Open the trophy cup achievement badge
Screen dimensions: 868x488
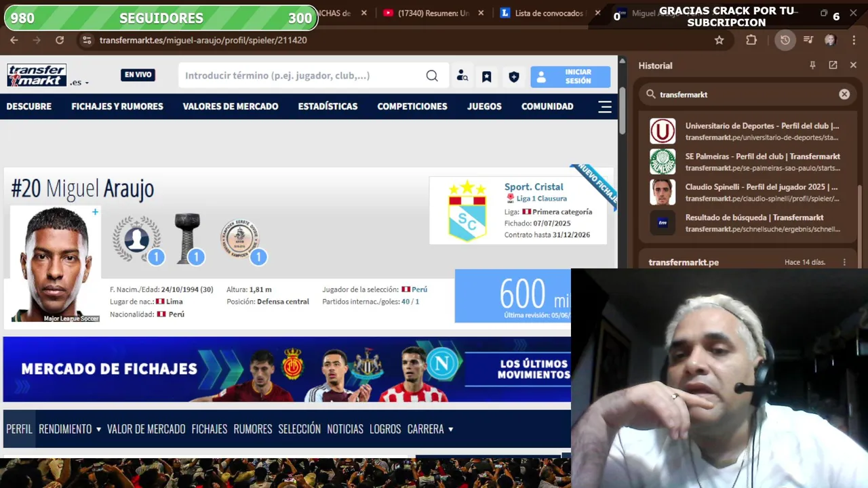click(x=189, y=239)
